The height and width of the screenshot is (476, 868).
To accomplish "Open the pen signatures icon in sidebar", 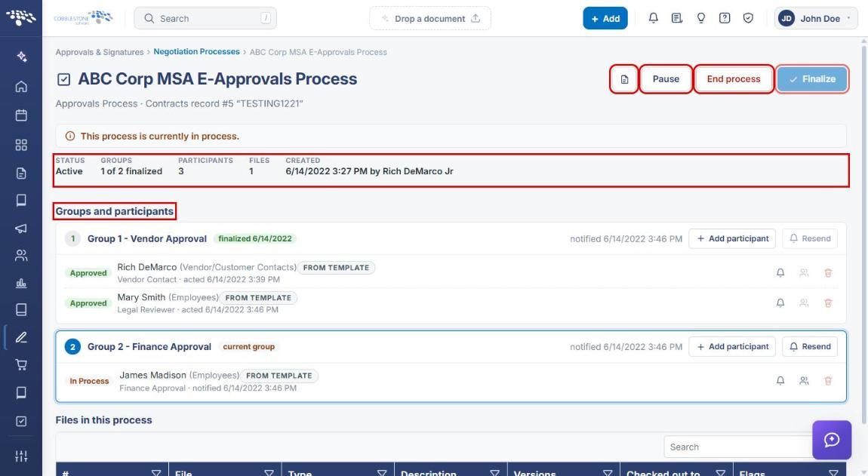I will (x=21, y=337).
